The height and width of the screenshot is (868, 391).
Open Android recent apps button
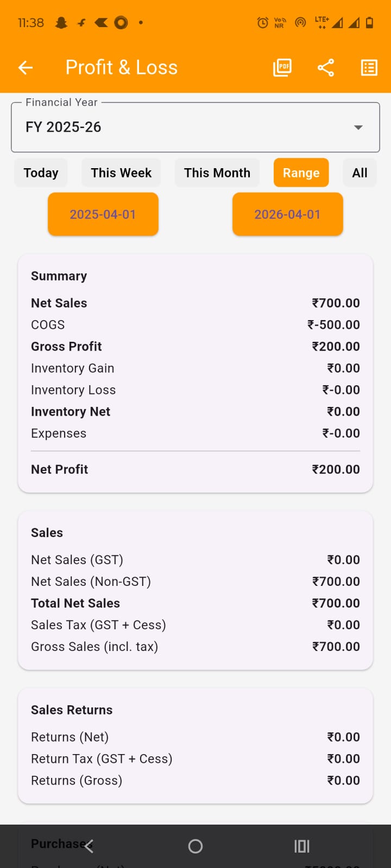click(301, 846)
